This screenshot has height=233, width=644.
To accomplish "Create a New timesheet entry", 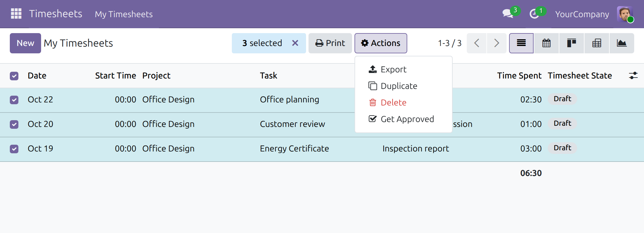I will pyautogui.click(x=25, y=43).
